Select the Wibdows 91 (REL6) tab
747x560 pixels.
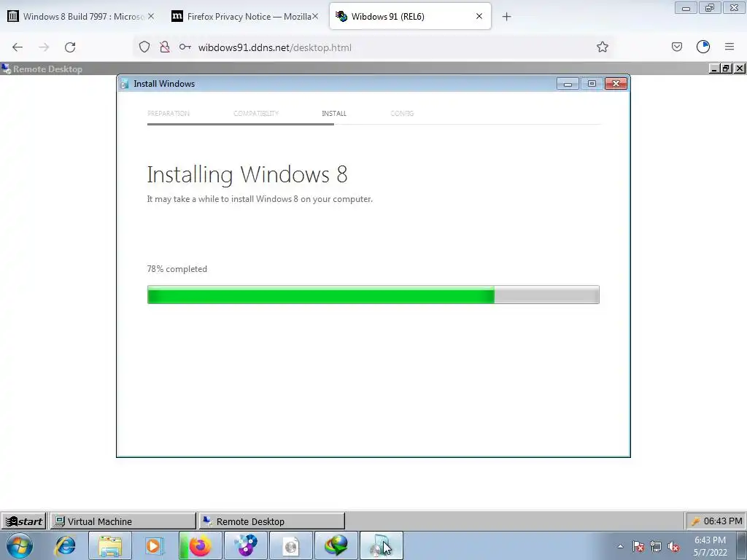[410, 16]
